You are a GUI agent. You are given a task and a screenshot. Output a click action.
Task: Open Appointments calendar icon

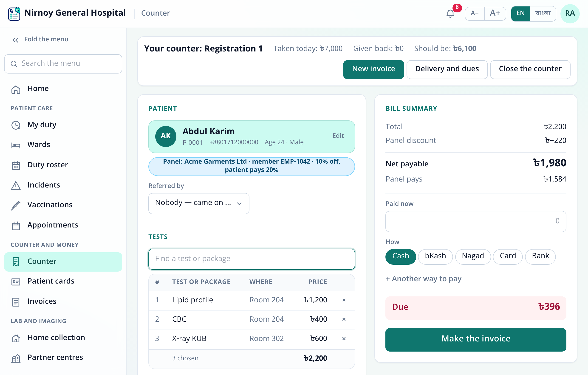click(x=16, y=225)
